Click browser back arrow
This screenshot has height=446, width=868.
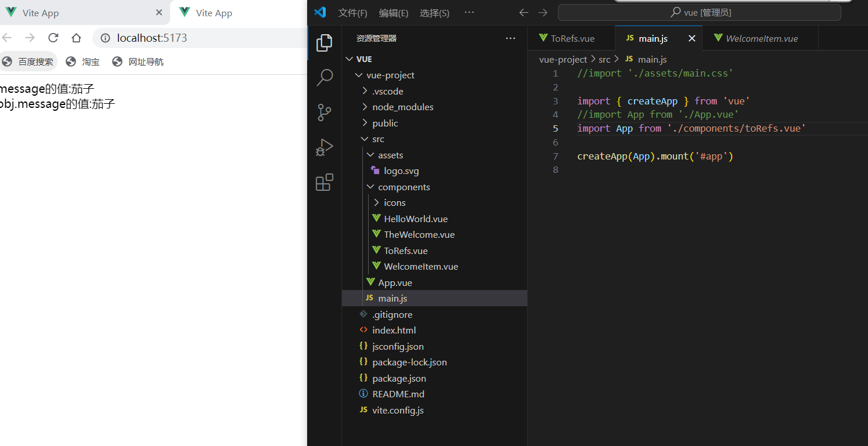6,38
